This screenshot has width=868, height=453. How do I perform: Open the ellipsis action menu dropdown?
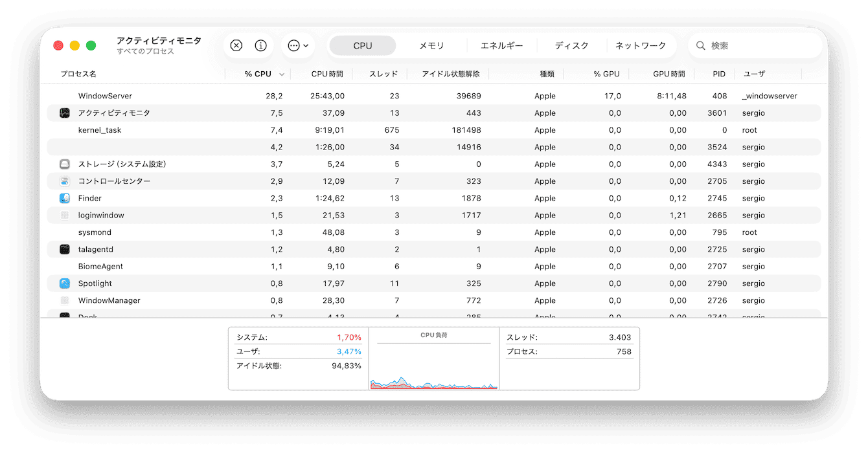[x=298, y=45]
